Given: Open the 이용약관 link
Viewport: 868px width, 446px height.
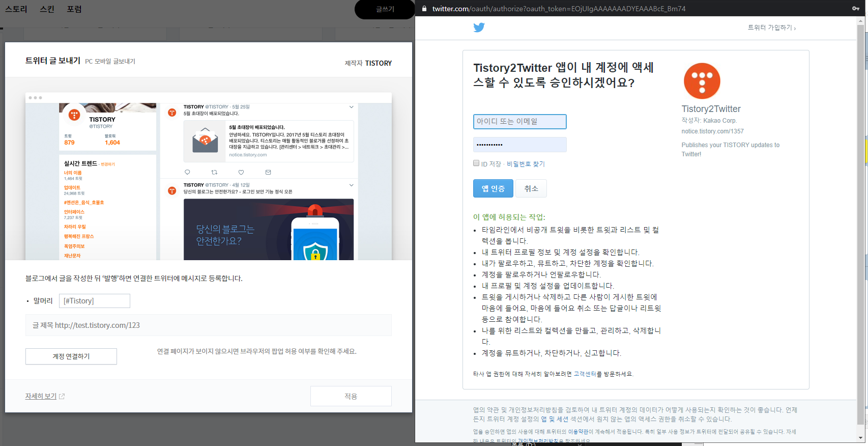Looking at the screenshot, I should point(578,432).
